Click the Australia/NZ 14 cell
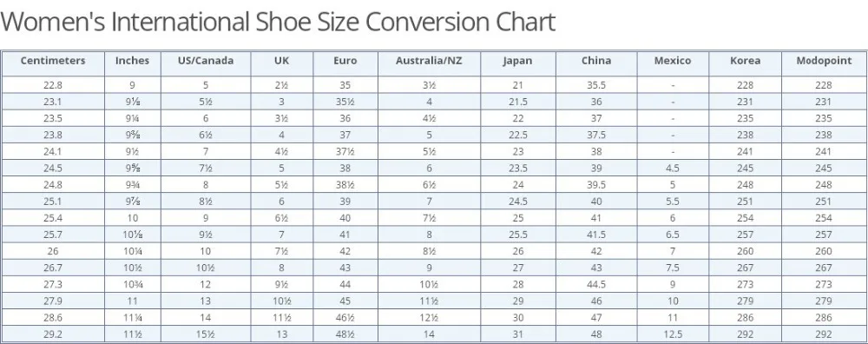Image resolution: width=868 pixels, height=344 pixels. point(429,334)
